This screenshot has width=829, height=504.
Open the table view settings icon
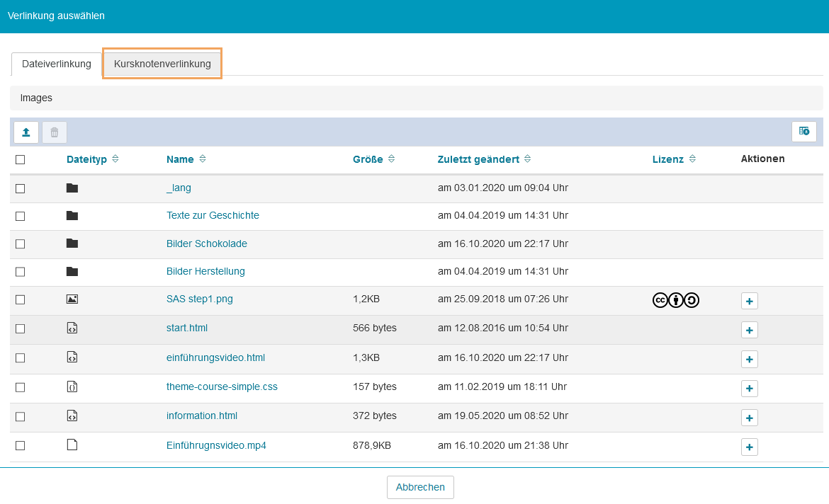coord(803,132)
